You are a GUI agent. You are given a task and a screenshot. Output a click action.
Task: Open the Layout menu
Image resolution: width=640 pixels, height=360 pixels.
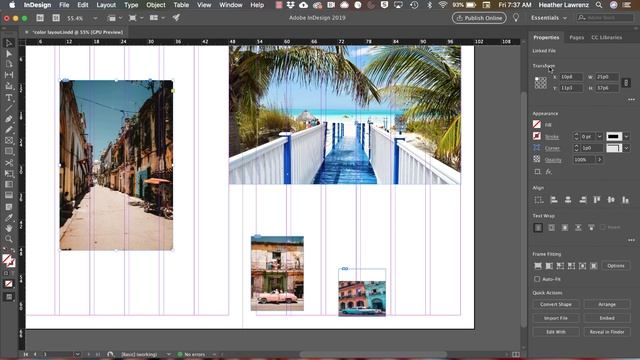[x=106, y=5]
